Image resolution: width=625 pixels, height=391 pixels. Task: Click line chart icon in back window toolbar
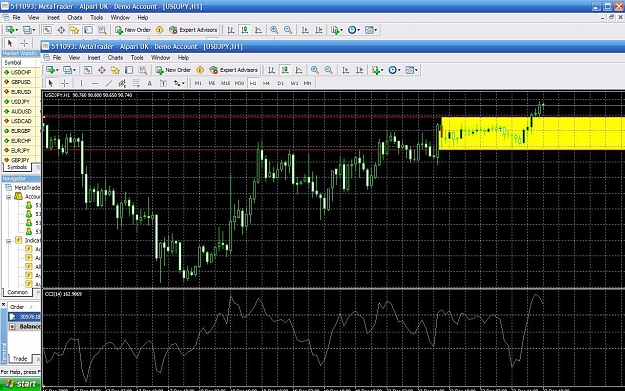click(258, 30)
